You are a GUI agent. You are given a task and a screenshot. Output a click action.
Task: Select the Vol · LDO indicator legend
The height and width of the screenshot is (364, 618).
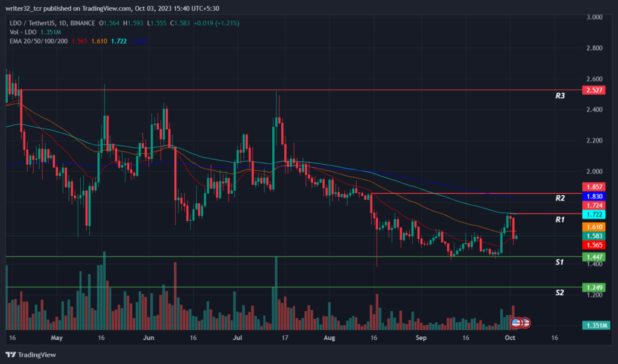(x=24, y=33)
